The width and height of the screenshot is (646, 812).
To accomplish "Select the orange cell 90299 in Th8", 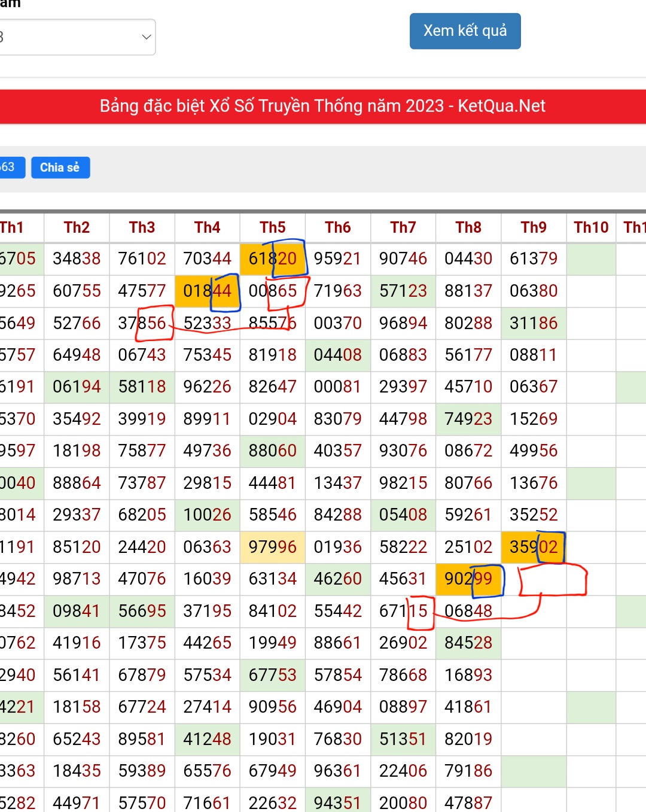I will (x=468, y=579).
